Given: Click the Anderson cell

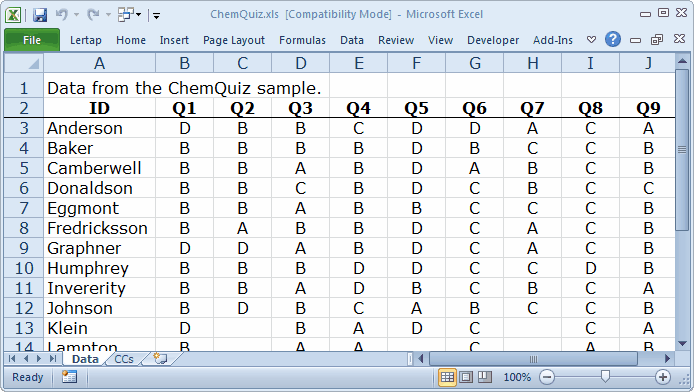Looking at the screenshot, I should point(100,128).
